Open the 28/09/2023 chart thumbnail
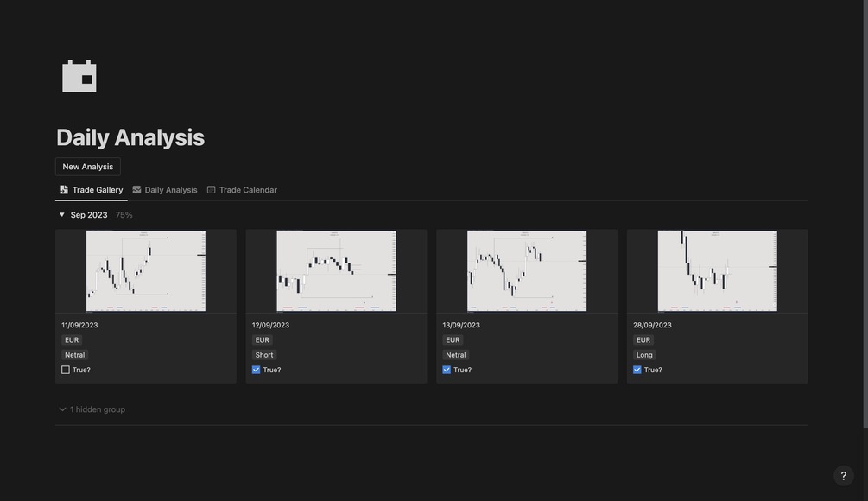 pyautogui.click(x=717, y=271)
